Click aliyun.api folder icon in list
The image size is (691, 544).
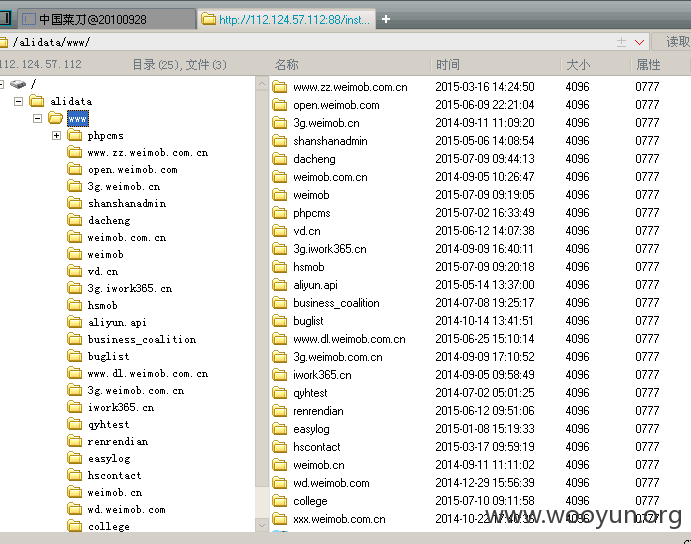tap(280, 284)
